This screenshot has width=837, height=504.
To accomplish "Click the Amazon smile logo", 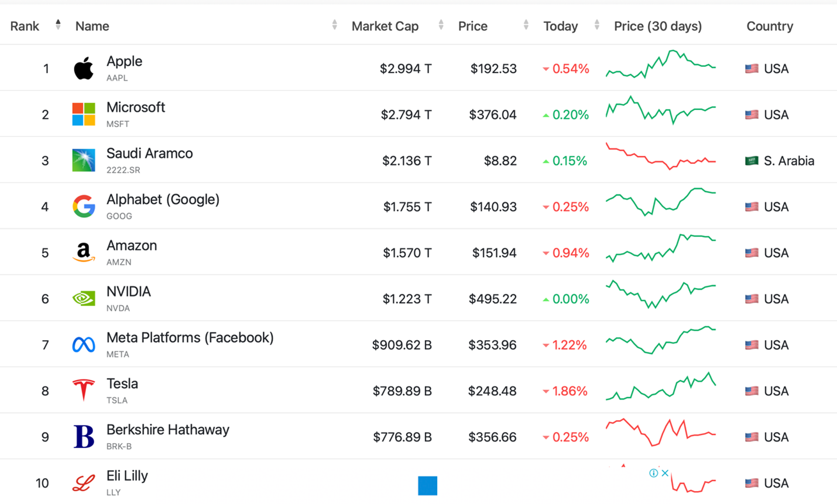I will tap(84, 252).
